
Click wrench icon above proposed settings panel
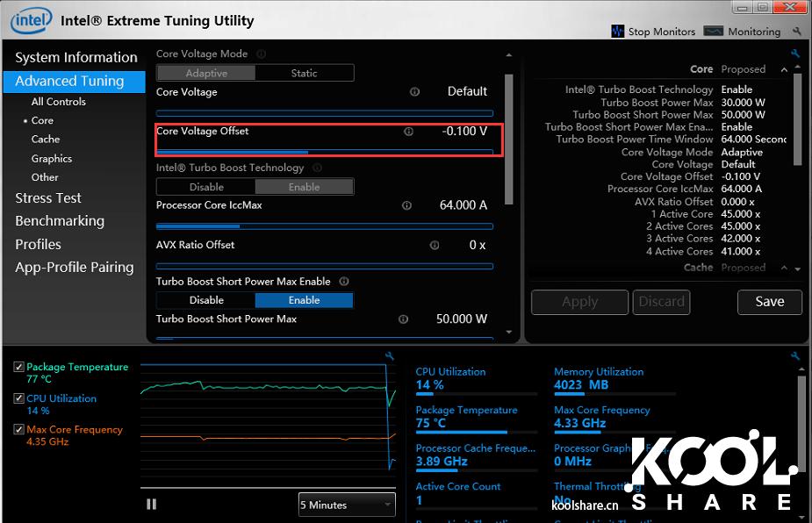[795, 53]
